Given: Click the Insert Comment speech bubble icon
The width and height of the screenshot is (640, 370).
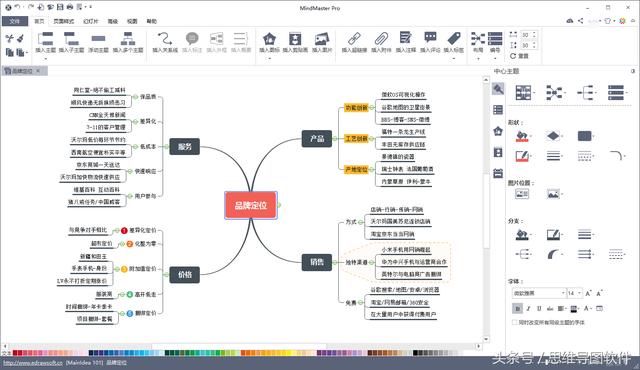Looking at the screenshot, I should point(430,38).
